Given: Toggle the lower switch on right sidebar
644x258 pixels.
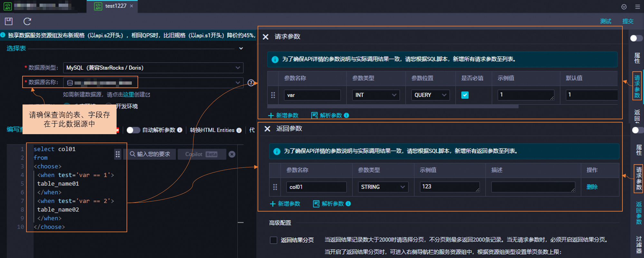Looking at the screenshot, I should tap(638, 130).
